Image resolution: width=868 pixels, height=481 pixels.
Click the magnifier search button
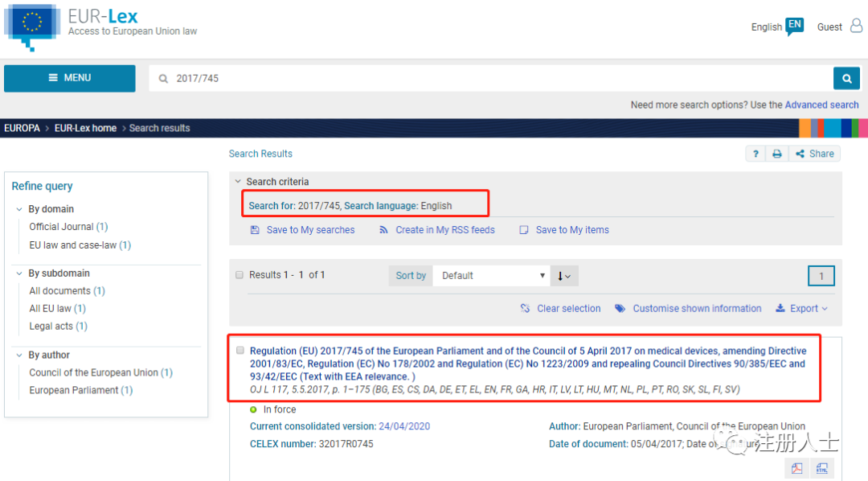click(846, 78)
